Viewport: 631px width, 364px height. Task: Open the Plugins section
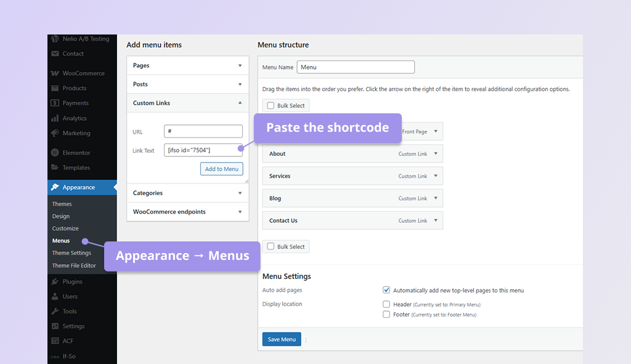tap(65, 281)
